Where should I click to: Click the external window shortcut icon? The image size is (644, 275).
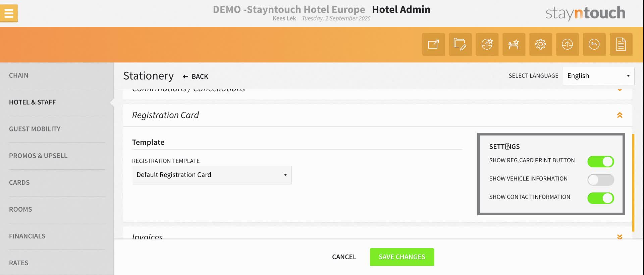pyautogui.click(x=433, y=44)
